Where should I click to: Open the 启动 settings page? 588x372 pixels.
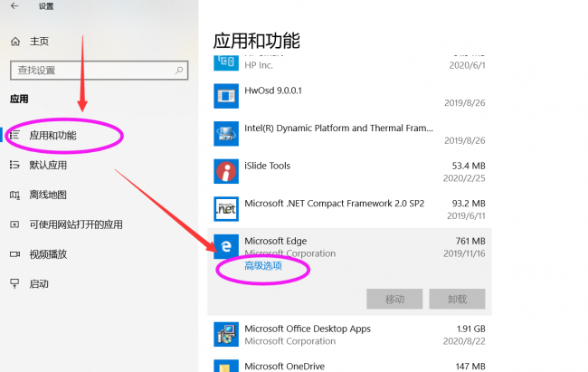pos(39,284)
